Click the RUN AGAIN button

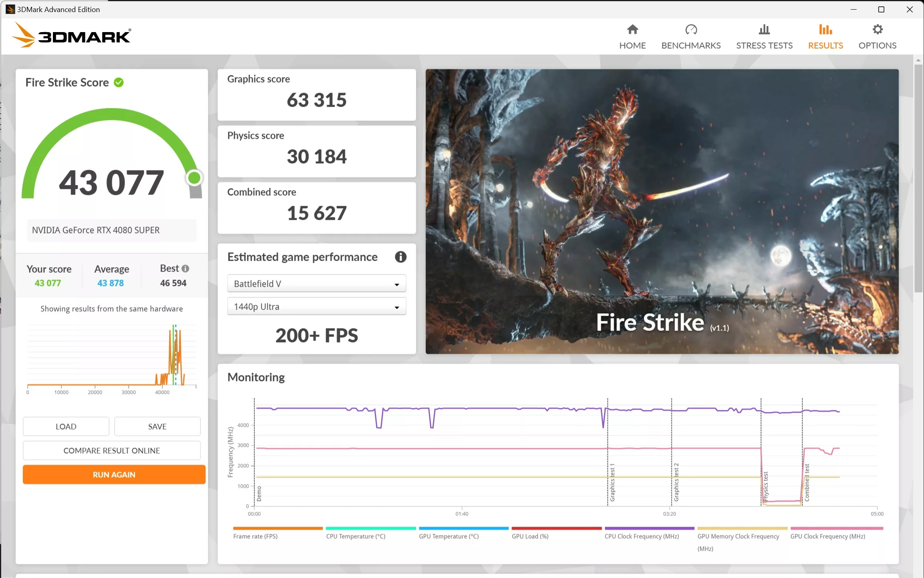pos(113,475)
